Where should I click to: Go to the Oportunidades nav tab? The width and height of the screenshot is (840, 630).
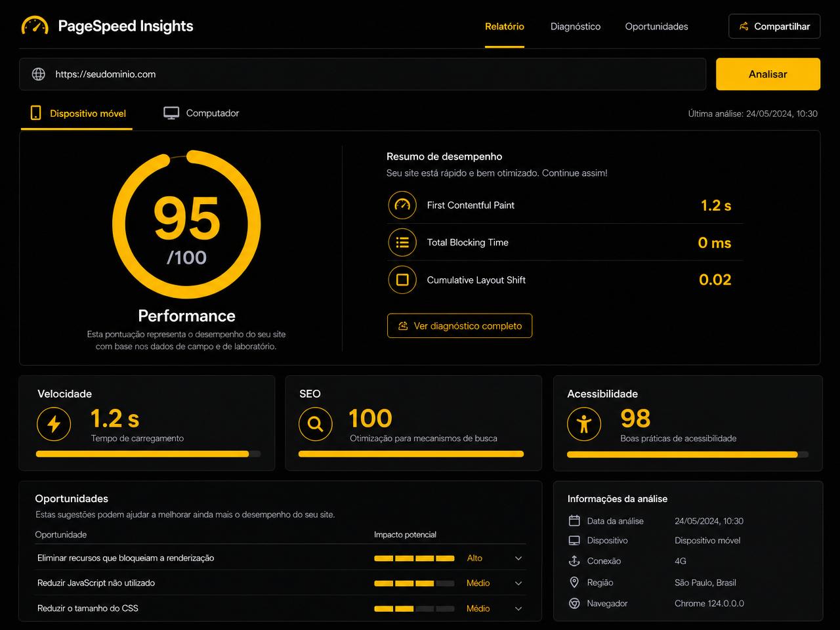(656, 26)
